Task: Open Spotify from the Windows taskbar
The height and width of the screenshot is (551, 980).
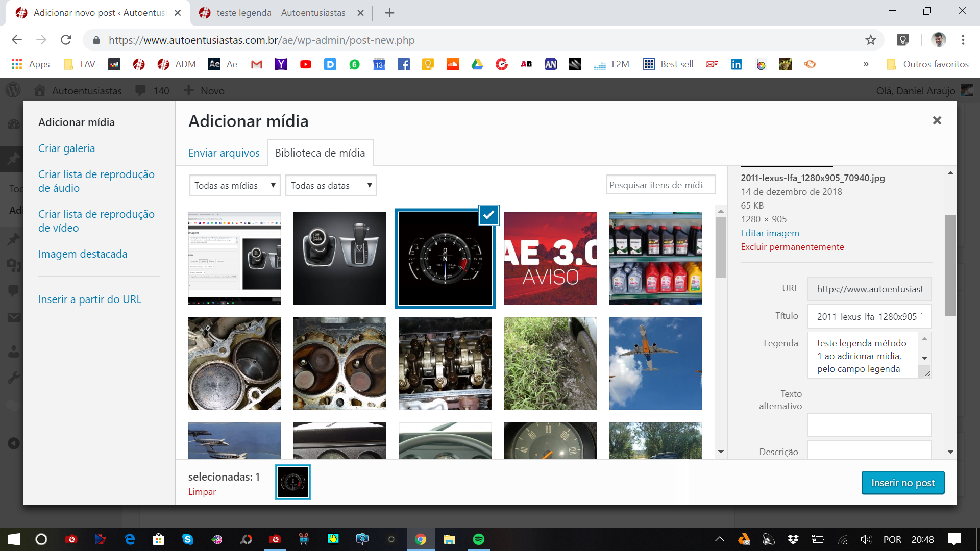Action: click(478, 539)
